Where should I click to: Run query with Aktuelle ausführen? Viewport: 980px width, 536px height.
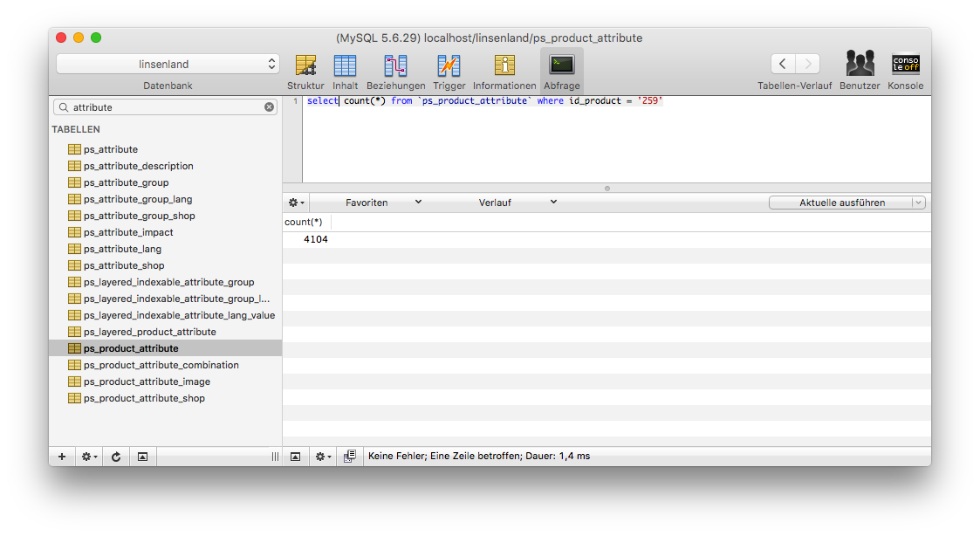tap(841, 203)
